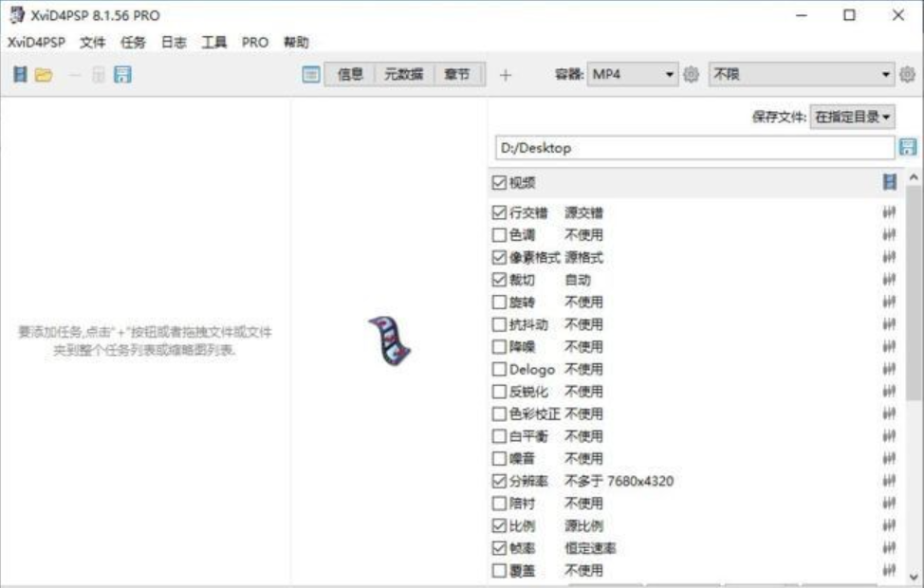The width and height of the screenshot is (924, 588).
Task: Click the film icon in the 视频 header
Action: (x=890, y=182)
